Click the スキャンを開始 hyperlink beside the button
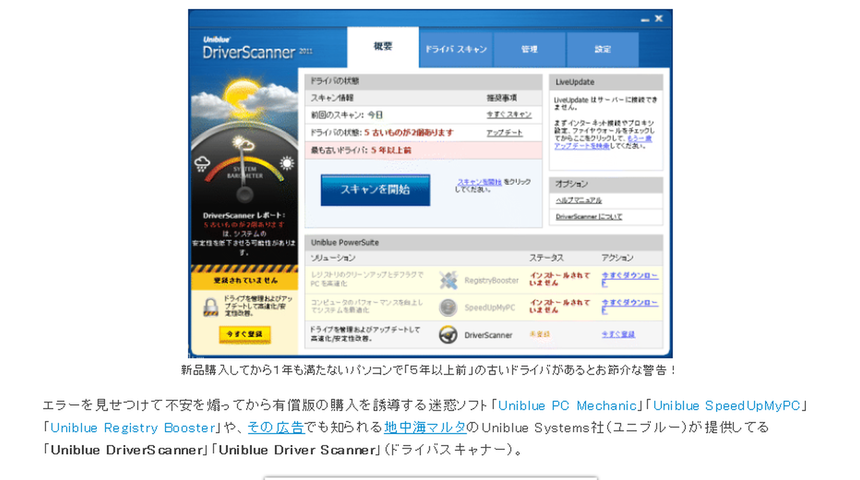Viewport: 860px width, 480px height. (x=479, y=182)
